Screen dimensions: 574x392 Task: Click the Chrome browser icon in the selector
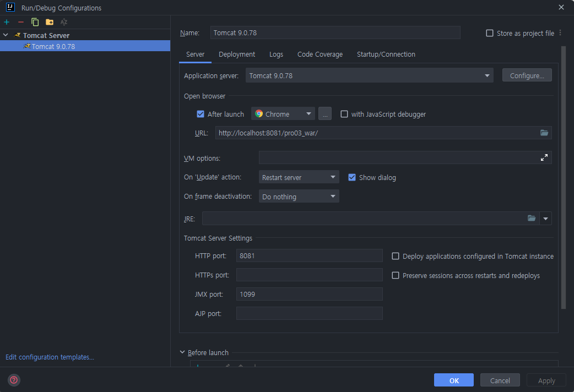259,113
